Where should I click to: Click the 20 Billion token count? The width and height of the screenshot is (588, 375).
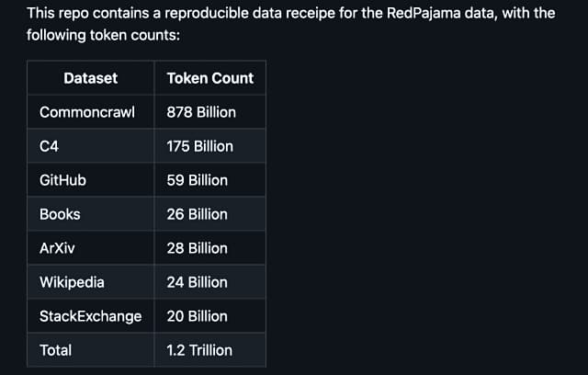coord(197,316)
